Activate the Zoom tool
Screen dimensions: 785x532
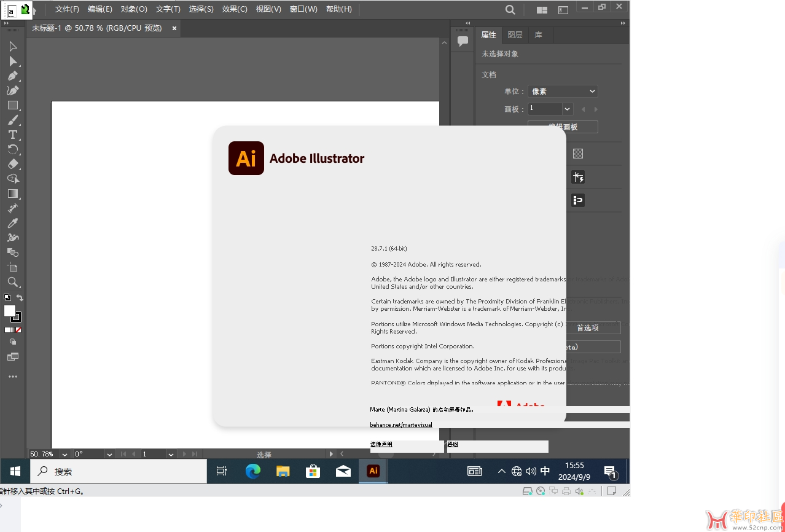(13, 282)
